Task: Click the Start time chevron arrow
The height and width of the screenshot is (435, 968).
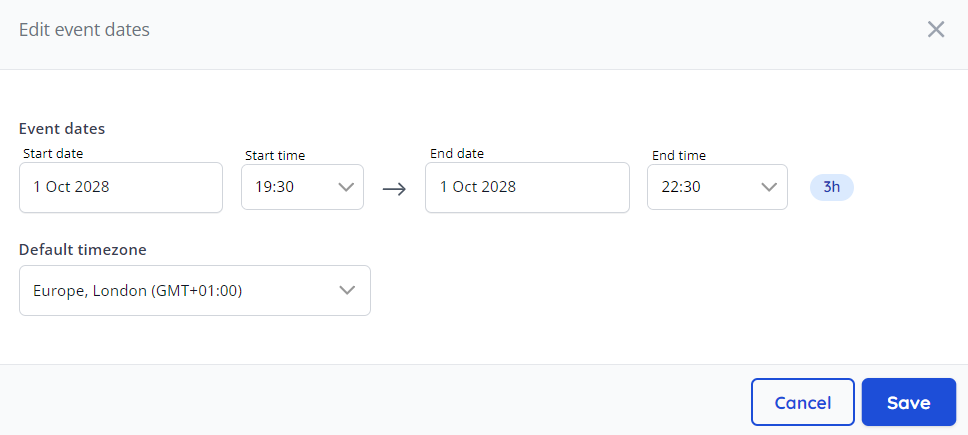Action: pyautogui.click(x=346, y=187)
